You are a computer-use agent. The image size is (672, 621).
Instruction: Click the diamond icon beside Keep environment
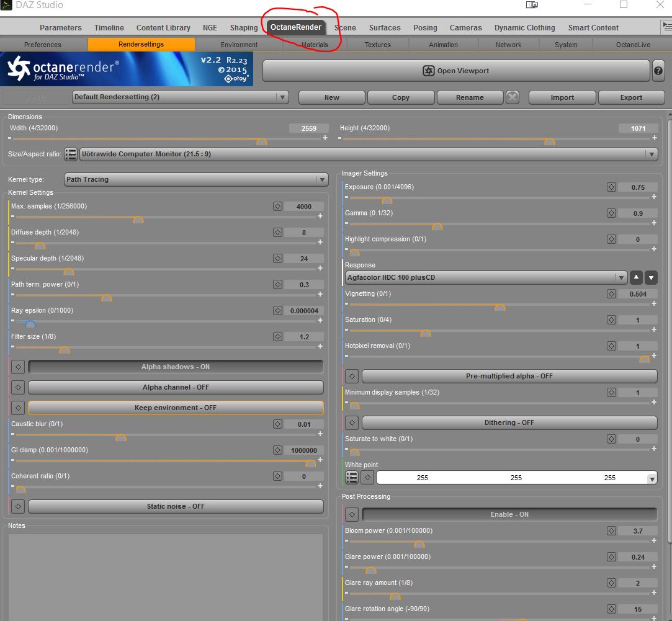[18, 408]
